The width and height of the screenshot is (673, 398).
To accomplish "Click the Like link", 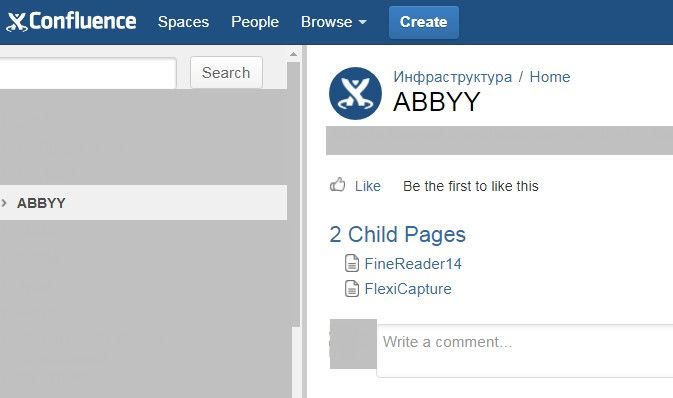I will [367, 186].
